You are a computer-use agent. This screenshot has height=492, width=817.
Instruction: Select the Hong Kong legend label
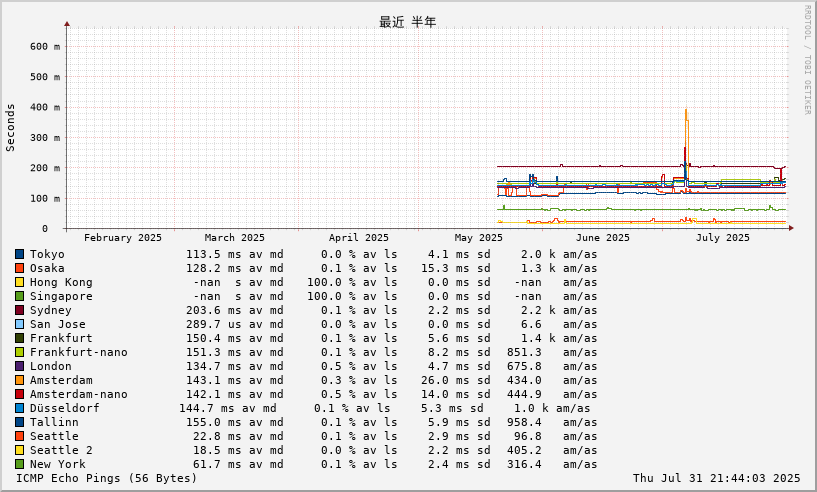61,282
